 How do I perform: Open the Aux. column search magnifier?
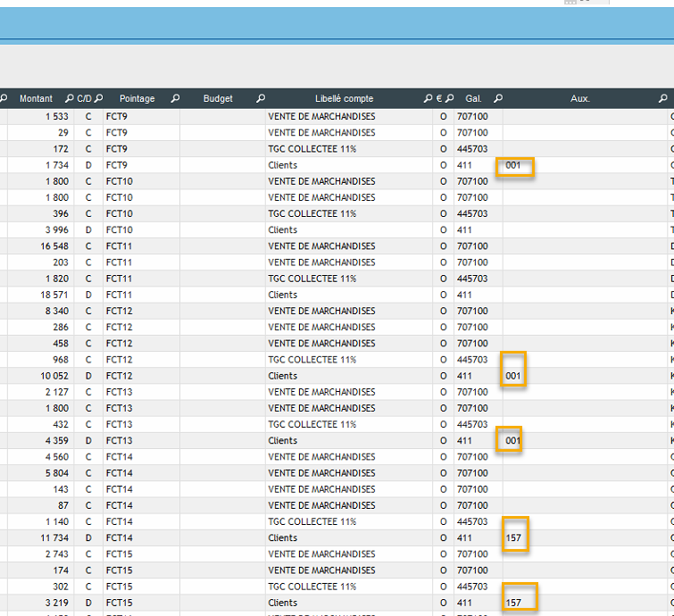coord(663,99)
